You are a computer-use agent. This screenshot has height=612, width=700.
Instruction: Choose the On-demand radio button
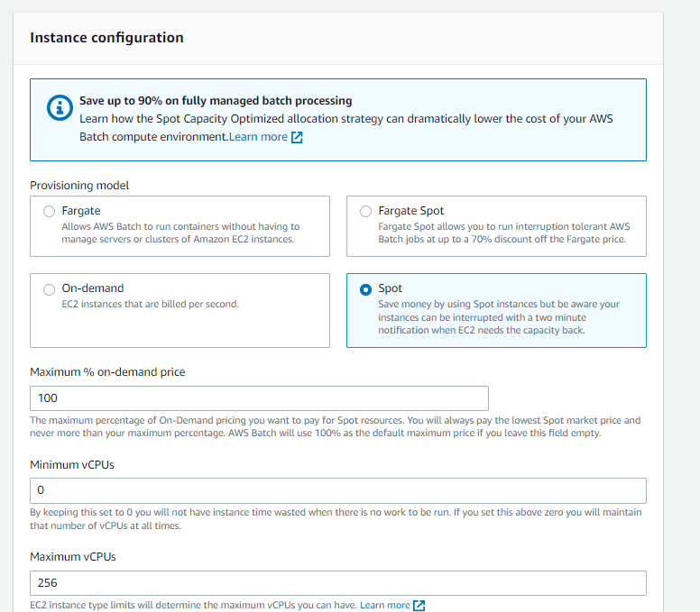[49, 289]
